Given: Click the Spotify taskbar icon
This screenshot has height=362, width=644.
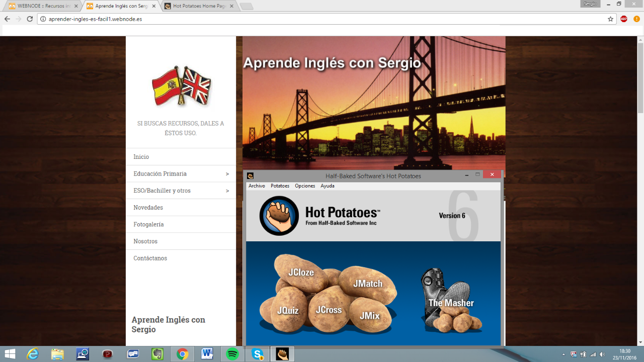Looking at the screenshot, I should click(x=232, y=354).
